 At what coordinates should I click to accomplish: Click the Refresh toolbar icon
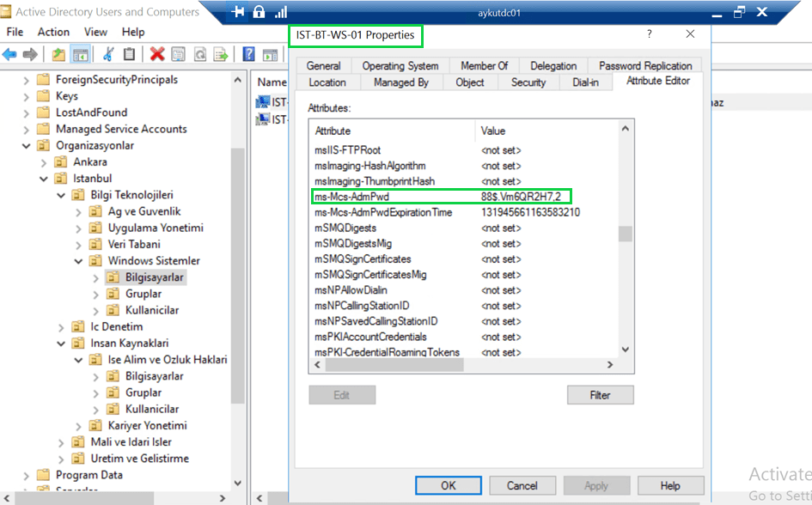coord(199,55)
